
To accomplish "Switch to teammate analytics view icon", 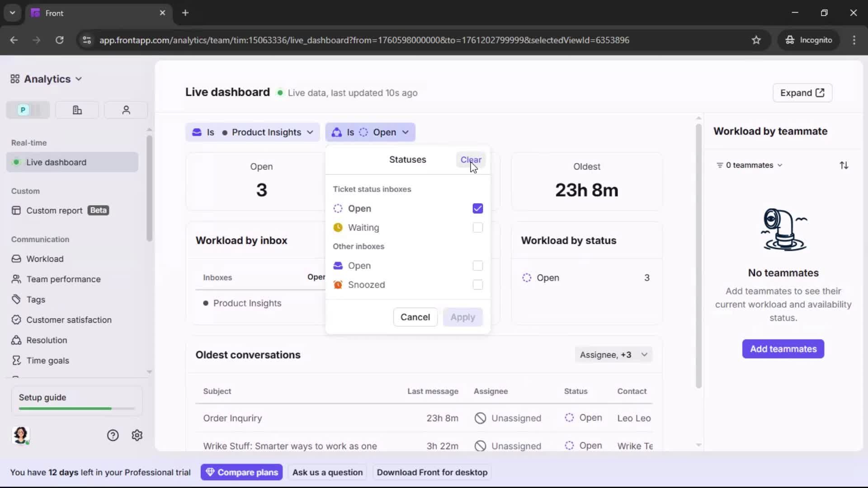I will [x=126, y=110].
